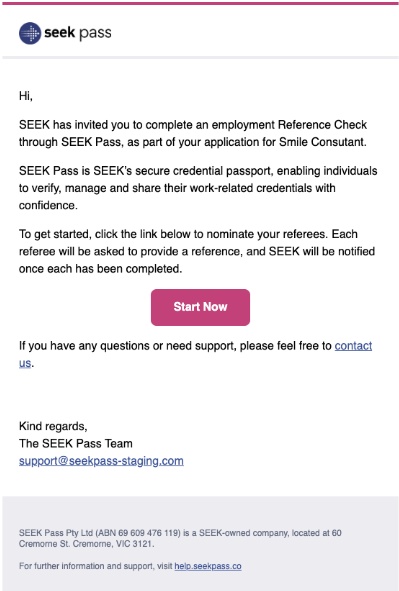Open the support@seekpass-staging.com email link

[101, 461]
